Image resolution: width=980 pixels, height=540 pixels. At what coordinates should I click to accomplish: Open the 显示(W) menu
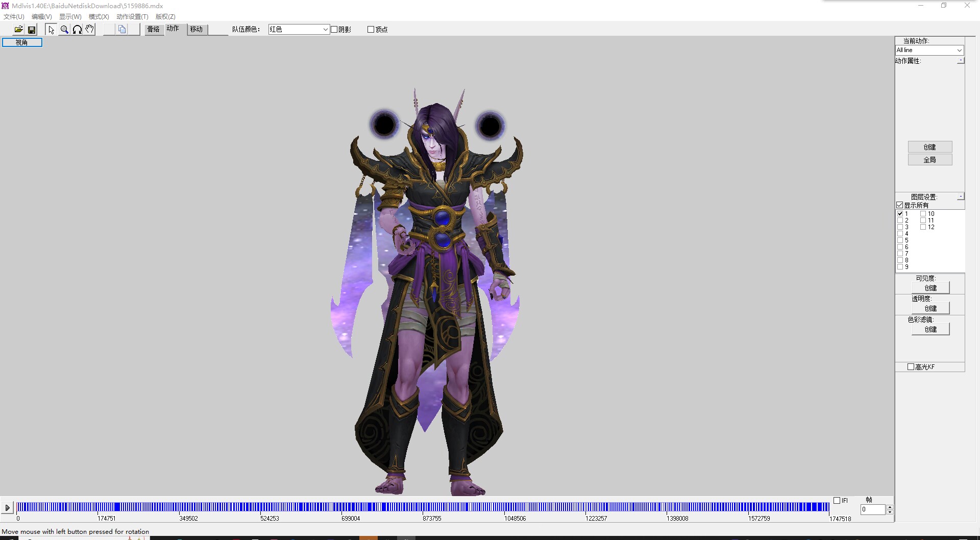70,17
